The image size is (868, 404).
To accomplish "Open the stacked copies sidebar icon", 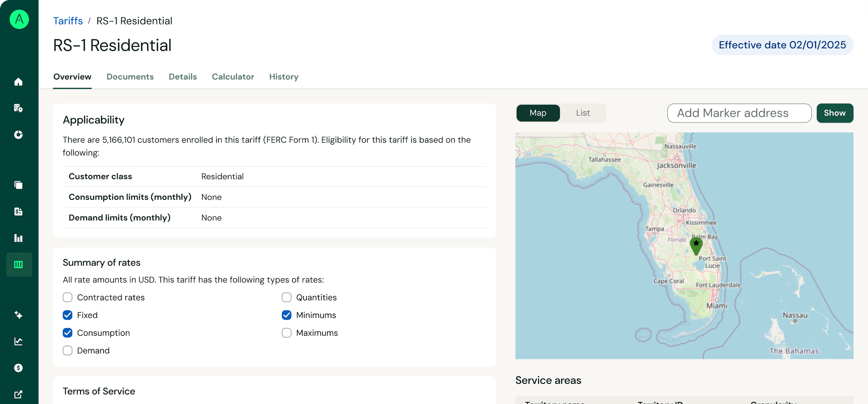I will (x=19, y=185).
